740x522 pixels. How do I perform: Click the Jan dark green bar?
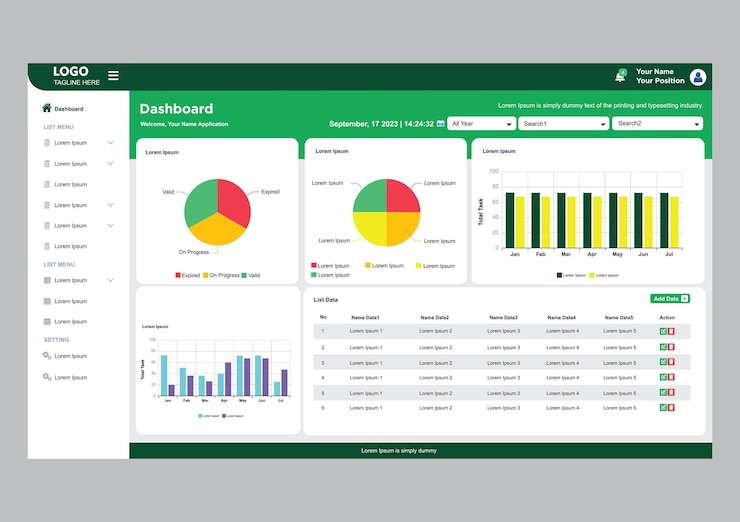coord(510,220)
